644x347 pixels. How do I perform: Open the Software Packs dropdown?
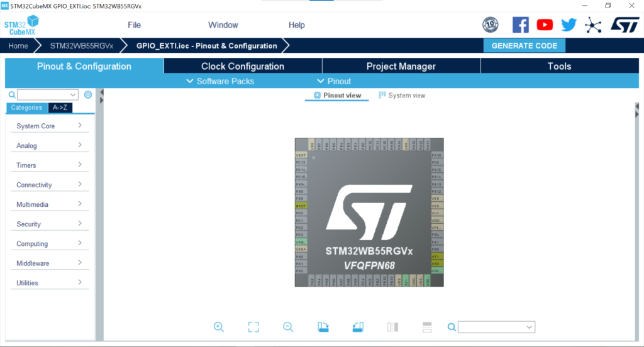click(220, 81)
